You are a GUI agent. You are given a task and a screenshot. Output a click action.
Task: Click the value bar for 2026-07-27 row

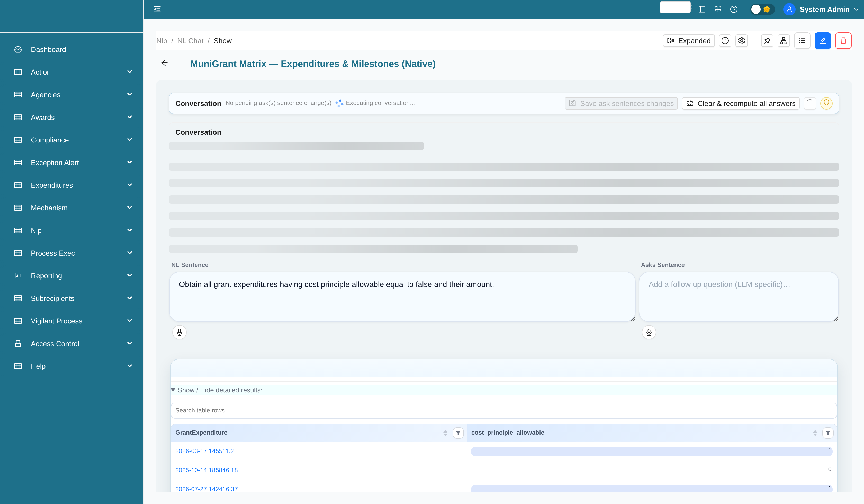click(651, 488)
